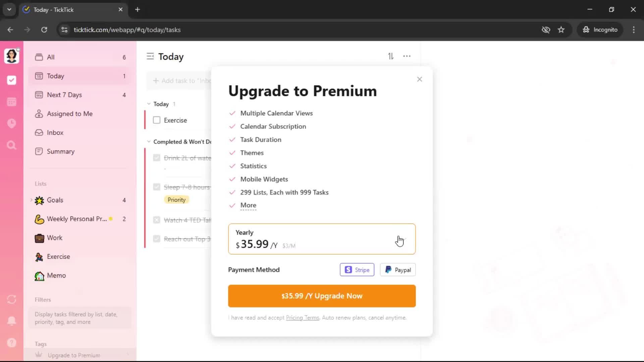Open the Pricing Terms link
The width and height of the screenshot is (644, 362).
302,318
